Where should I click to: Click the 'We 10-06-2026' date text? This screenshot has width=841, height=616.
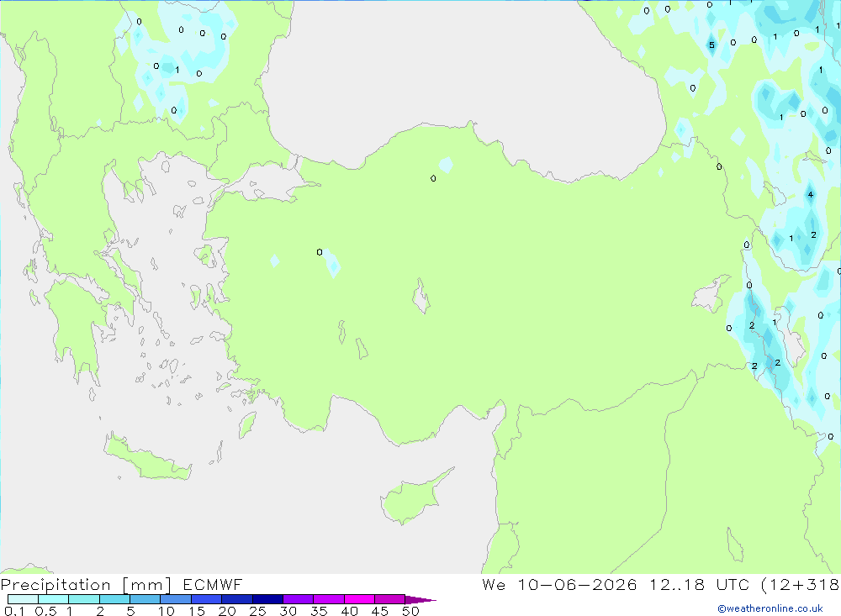(x=559, y=584)
